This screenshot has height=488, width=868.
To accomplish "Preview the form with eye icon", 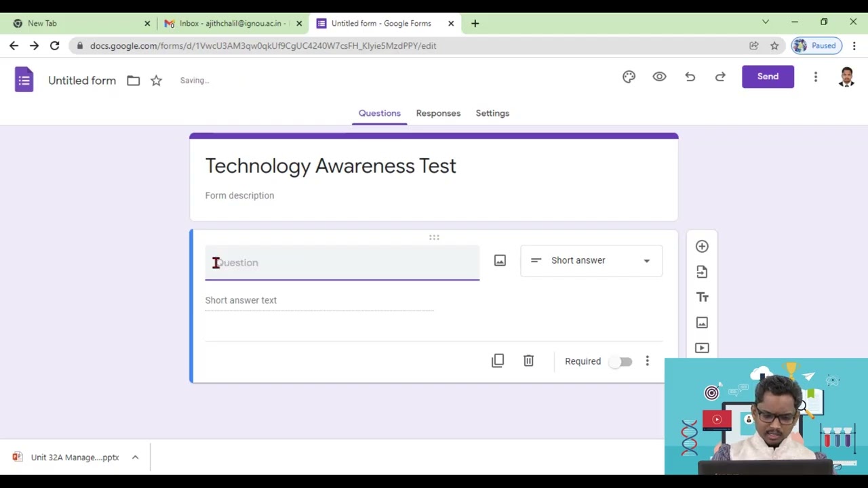I will pos(659,77).
